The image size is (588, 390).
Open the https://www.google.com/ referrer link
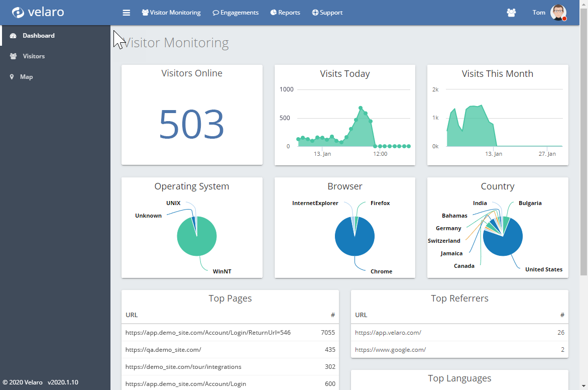(390, 349)
